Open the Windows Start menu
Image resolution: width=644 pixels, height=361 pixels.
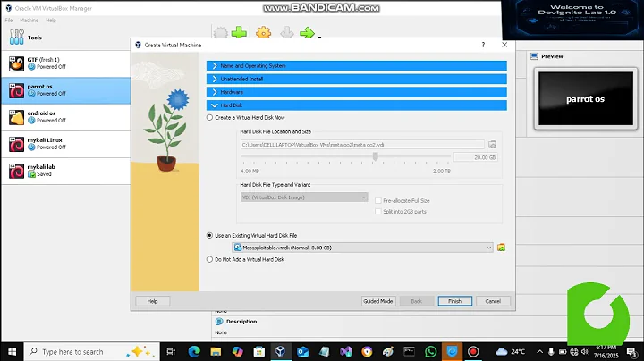pos(12,352)
